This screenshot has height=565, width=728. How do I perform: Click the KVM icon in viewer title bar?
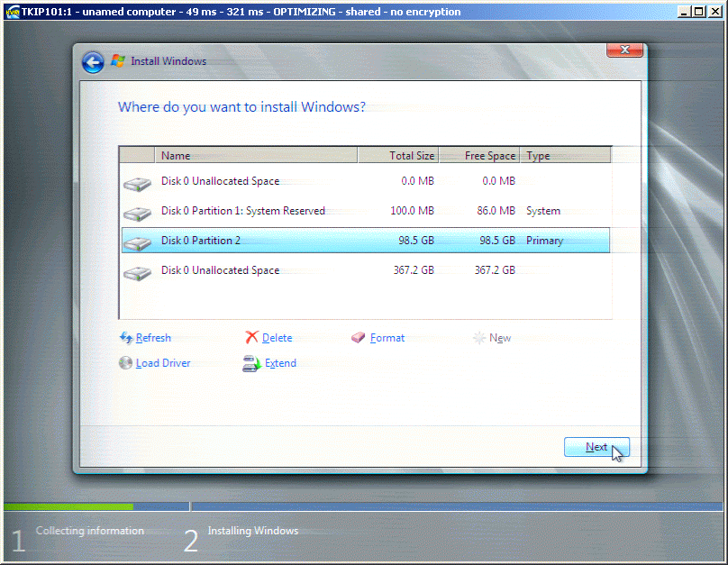(x=13, y=12)
